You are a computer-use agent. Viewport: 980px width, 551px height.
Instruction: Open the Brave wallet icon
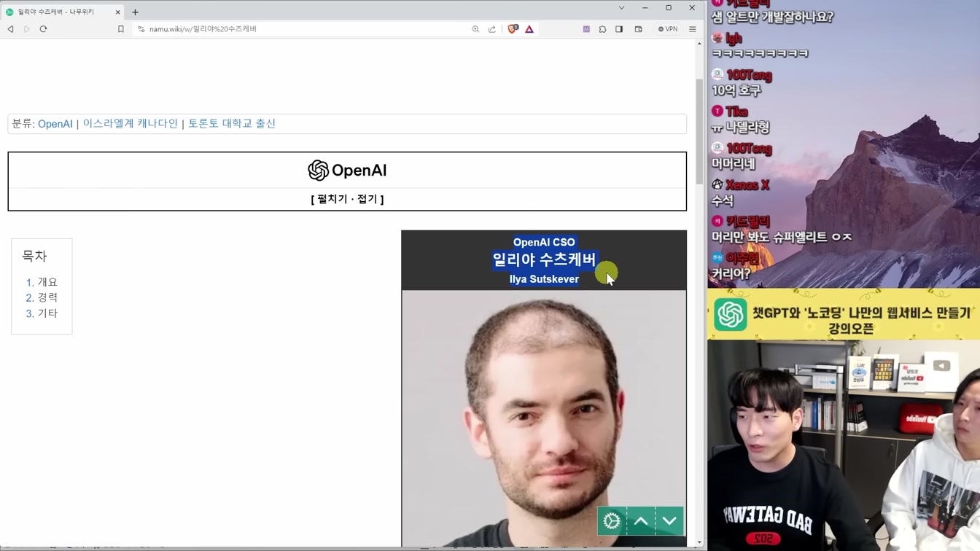[638, 29]
